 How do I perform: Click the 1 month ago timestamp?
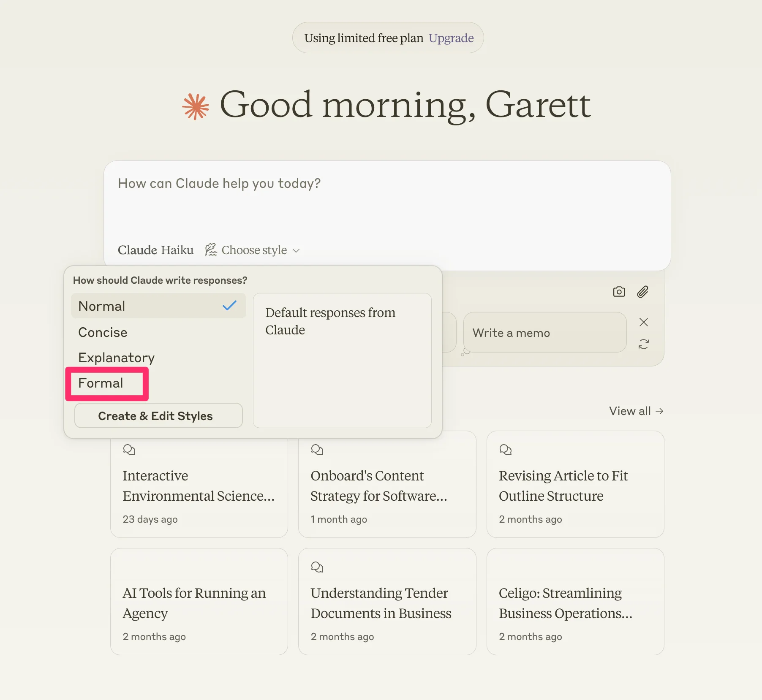[339, 519]
